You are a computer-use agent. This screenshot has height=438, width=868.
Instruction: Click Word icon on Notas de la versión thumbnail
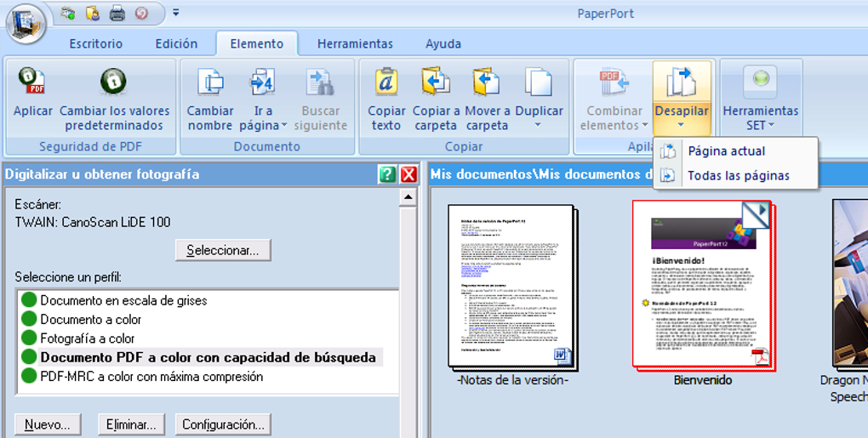(562, 356)
